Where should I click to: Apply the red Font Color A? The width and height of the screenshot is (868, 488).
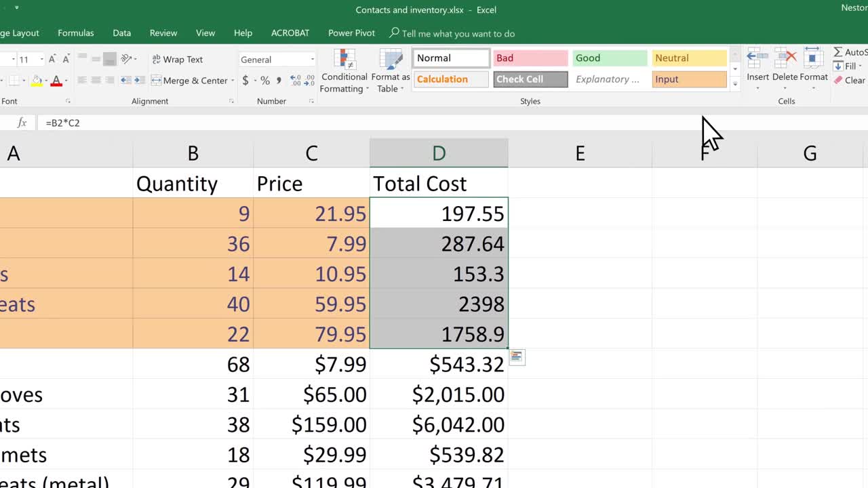coord(56,81)
